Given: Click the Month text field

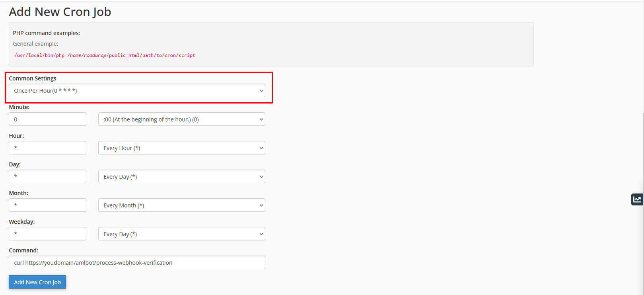Looking at the screenshot, I should (x=47, y=205).
